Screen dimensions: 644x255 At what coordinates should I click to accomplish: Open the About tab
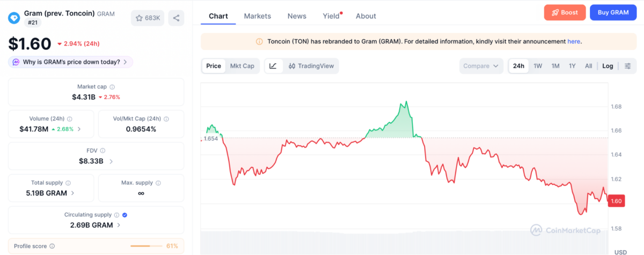coord(366,16)
